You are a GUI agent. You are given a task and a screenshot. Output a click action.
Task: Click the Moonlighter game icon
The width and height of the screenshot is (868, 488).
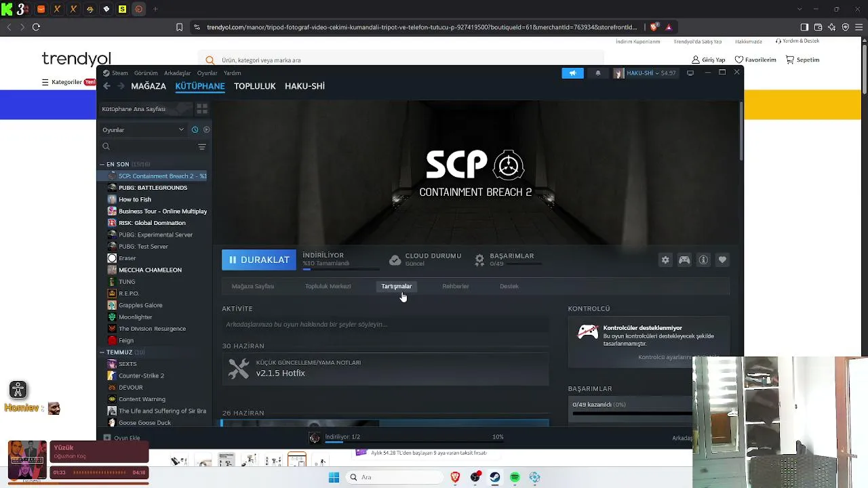pyautogui.click(x=112, y=317)
